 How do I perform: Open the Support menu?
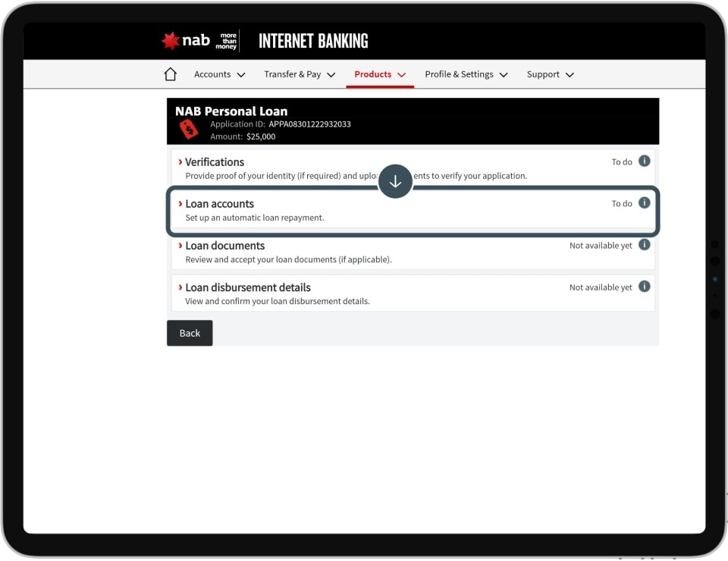click(x=550, y=74)
